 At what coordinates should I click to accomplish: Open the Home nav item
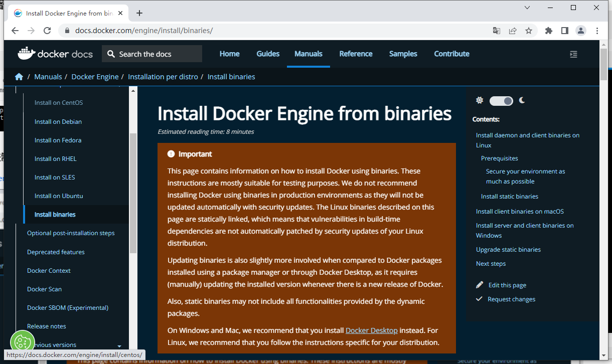click(x=229, y=54)
